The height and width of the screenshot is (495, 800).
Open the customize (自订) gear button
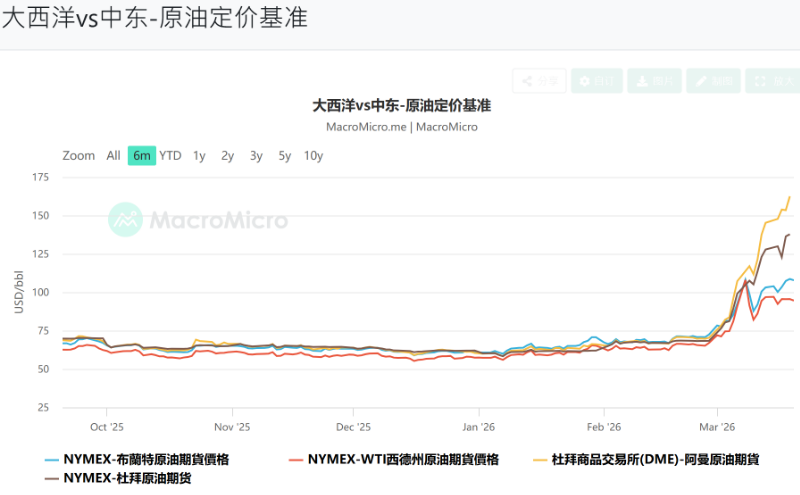tap(597, 81)
